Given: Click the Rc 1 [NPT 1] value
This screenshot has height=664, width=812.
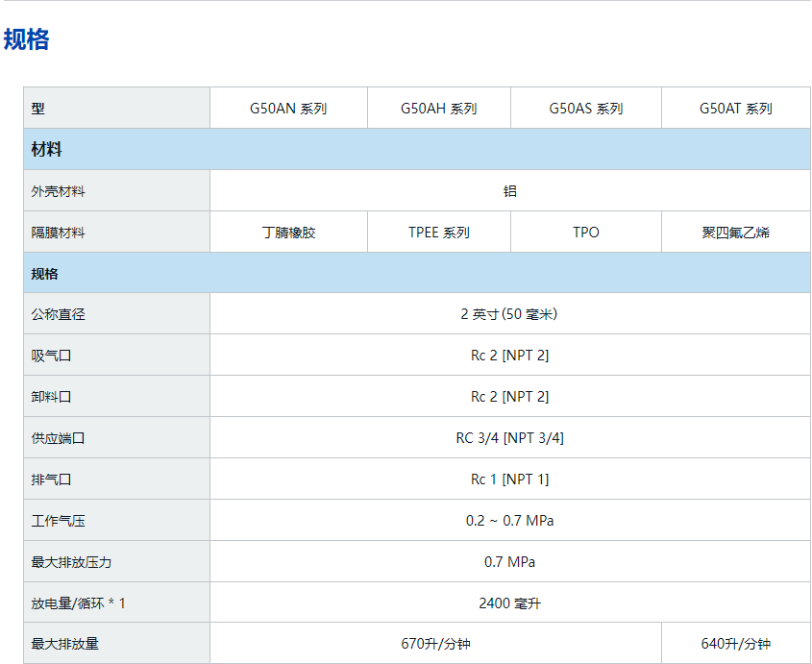Looking at the screenshot, I should pyautogui.click(x=509, y=480).
